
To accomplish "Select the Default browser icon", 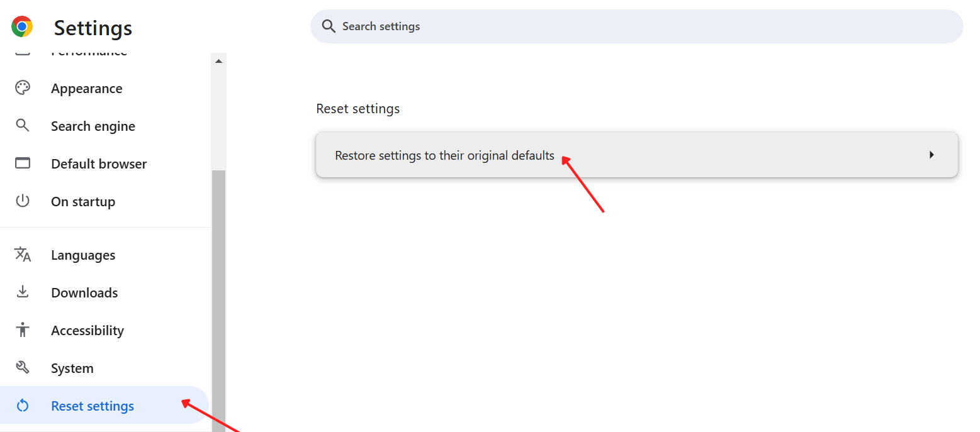I will click(x=23, y=163).
